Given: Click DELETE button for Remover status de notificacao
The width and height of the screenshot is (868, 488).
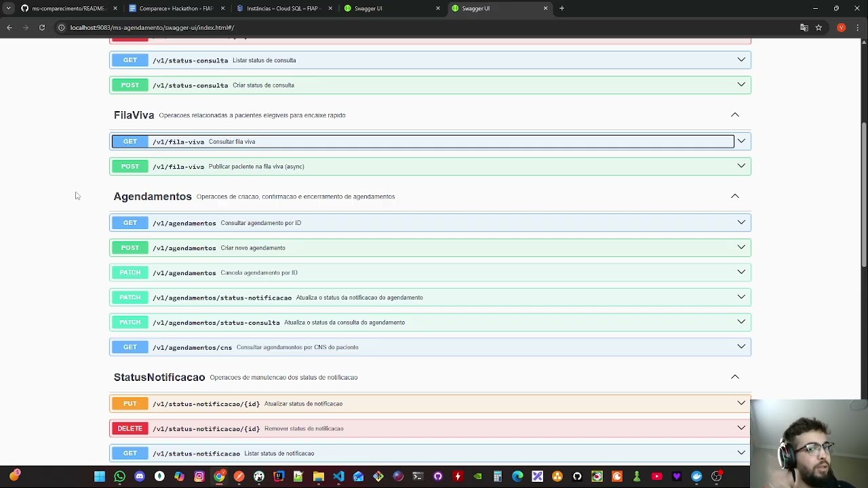Looking at the screenshot, I should (x=130, y=428).
